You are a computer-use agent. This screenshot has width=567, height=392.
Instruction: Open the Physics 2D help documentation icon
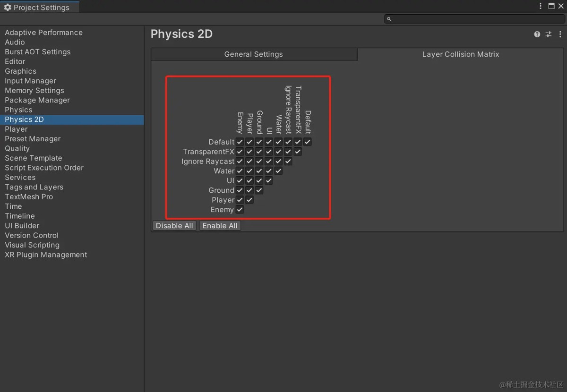click(x=537, y=34)
